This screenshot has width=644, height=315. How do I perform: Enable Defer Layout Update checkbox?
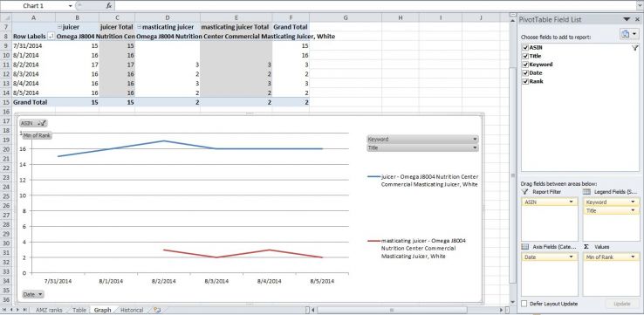[524, 304]
